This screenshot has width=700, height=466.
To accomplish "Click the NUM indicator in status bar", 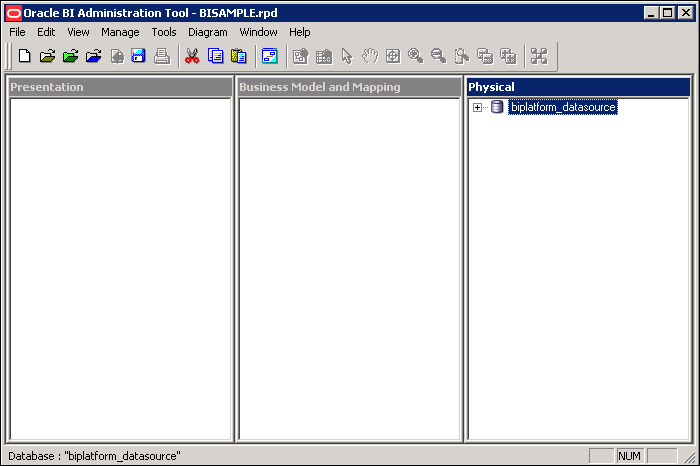I will coord(629,456).
